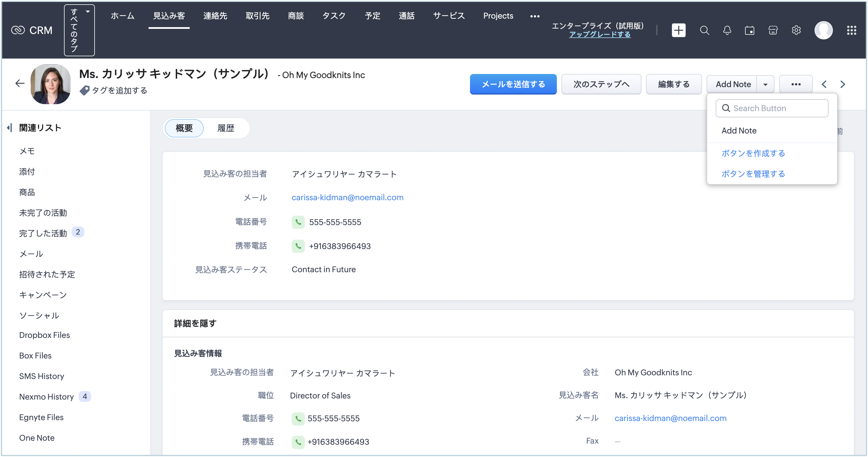Screen dimensions: 868x457
Task: Show more modules via top ellipsis
Action: tap(535, 16)
